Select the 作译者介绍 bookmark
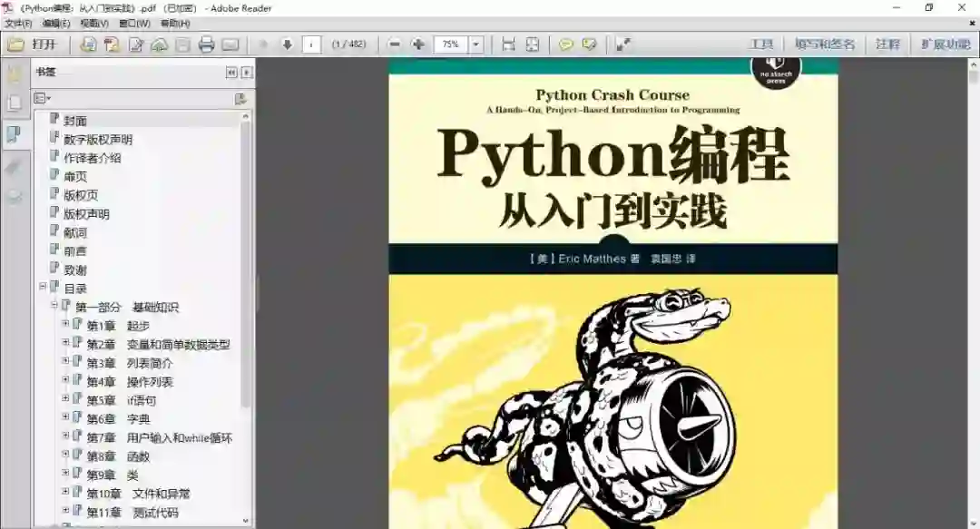The image size is (980, 529). click(92, 158)
